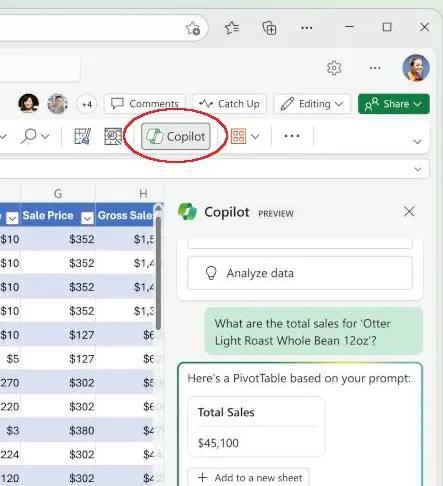This screenshot has height=486, width=443.
Task: Add this page to favorites star
Action: point(193,28)
